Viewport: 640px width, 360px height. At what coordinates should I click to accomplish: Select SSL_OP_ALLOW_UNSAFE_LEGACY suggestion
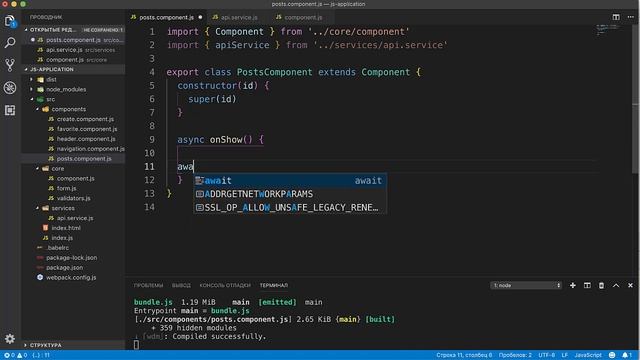[x=290, y=207]
